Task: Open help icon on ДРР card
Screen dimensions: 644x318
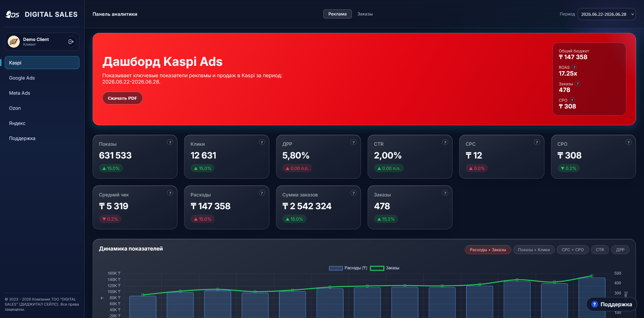Action: 354,142
